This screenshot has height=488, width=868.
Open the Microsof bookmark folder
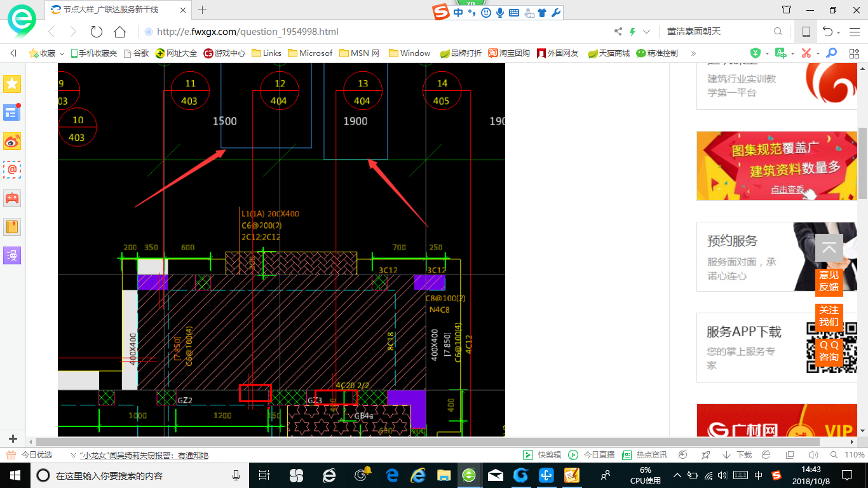pos(310,53)
